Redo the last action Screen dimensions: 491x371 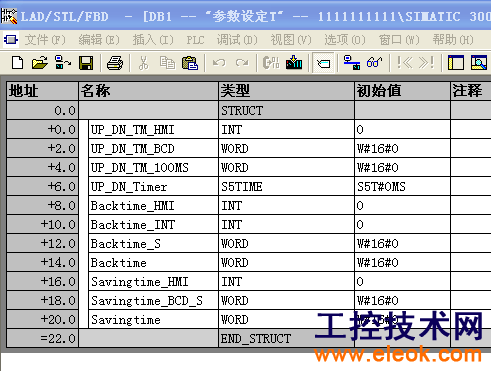(x=242, y=63)
